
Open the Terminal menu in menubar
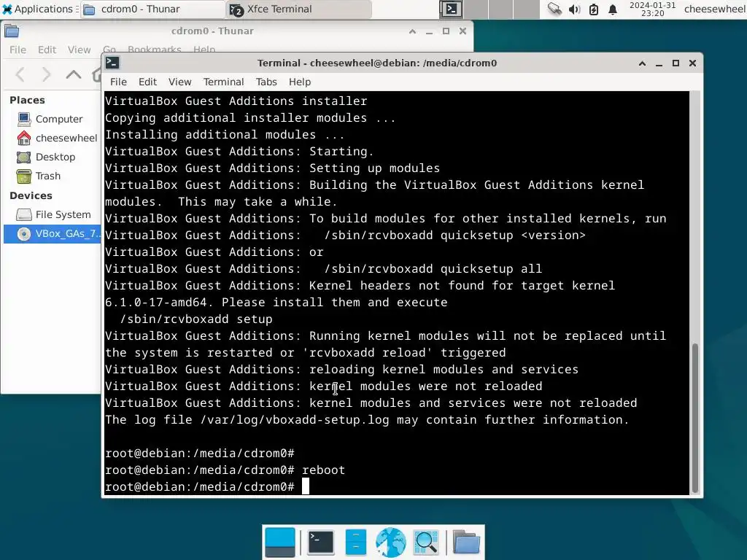(223, 82)
